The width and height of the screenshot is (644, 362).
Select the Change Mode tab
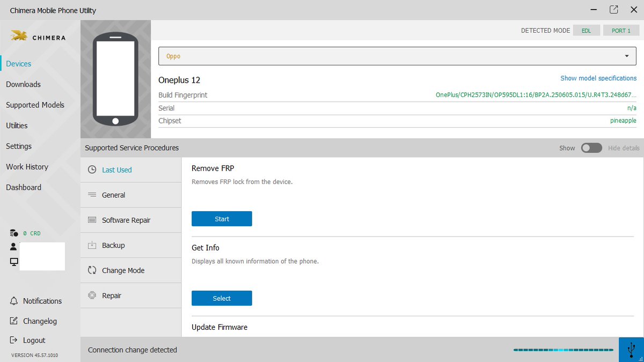pos(131,270)
